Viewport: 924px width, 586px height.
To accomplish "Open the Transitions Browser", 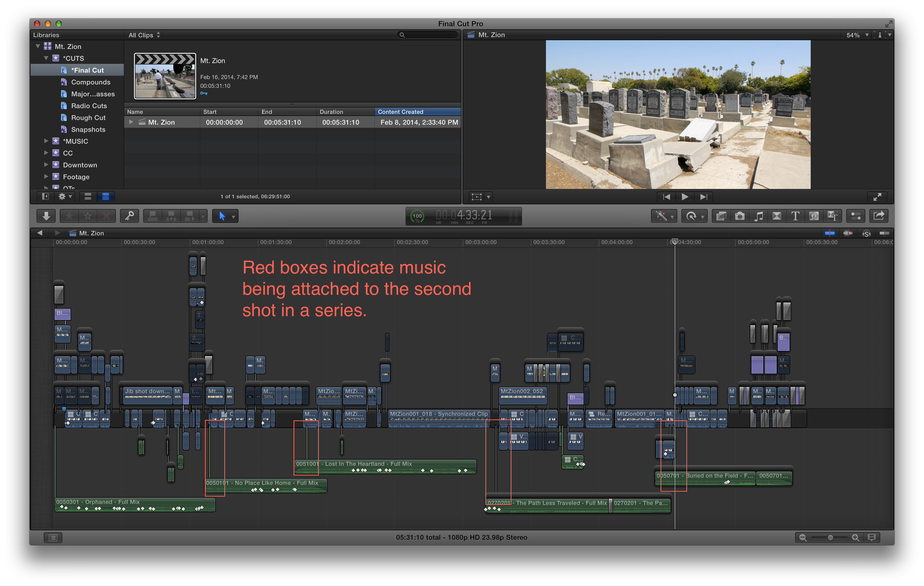I will click(777, 216).
